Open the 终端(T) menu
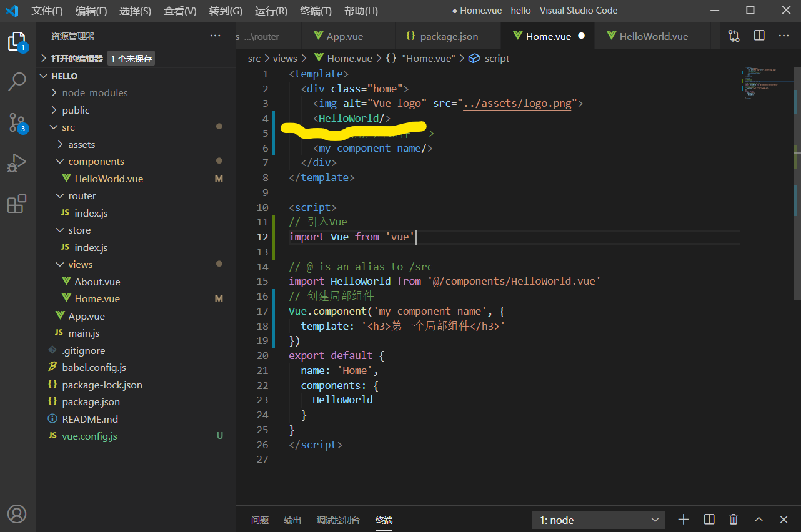801x532 pixels. (316, 11)
